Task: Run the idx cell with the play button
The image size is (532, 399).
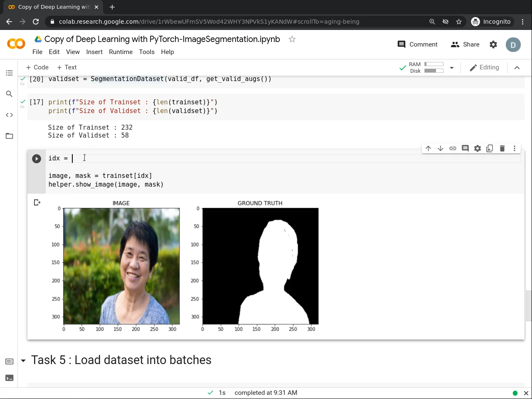Action: [36, 158]
